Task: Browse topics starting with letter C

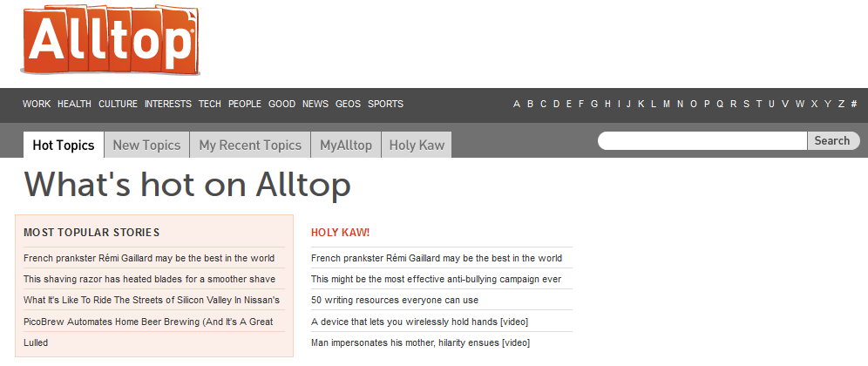Action: pyautogui.click(x=543, y=104)
